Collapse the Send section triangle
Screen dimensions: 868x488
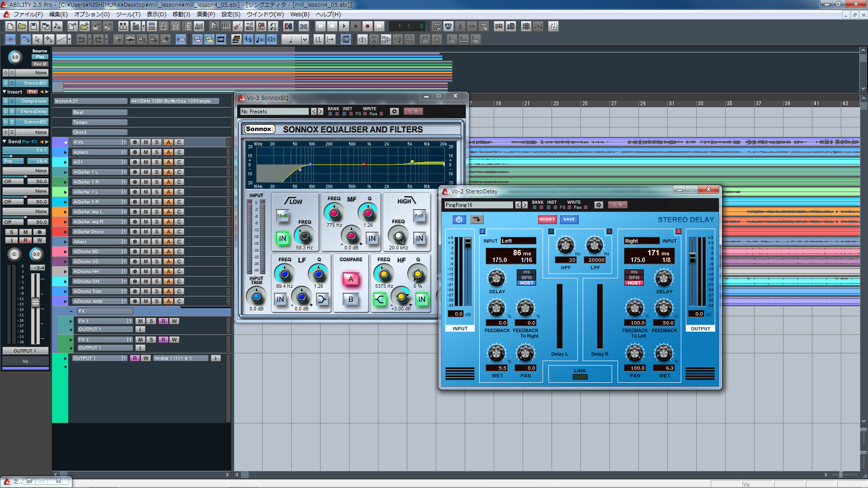click(x=5, y=141)
